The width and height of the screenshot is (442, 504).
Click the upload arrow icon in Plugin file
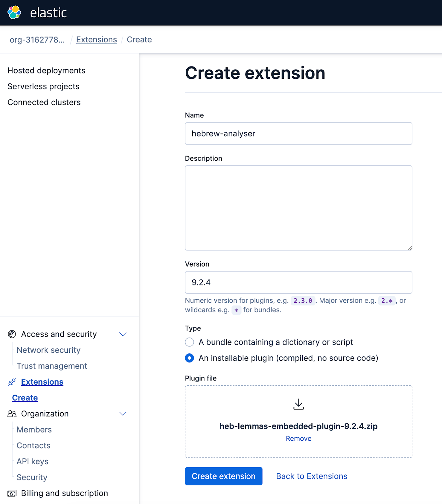point(299,404)
